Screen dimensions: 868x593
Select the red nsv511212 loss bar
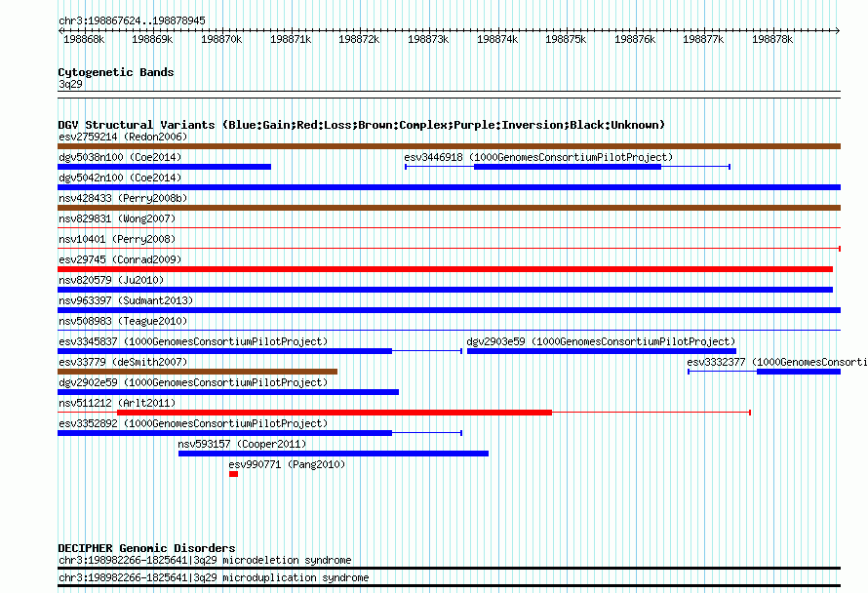[x=335, y=413]
